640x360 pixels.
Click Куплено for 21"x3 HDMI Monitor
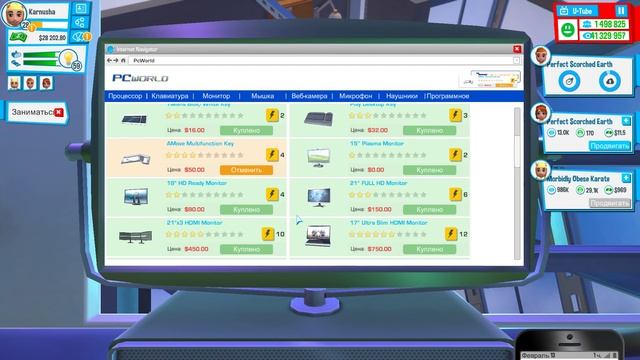pyautogui.click(x=246, y=249)
